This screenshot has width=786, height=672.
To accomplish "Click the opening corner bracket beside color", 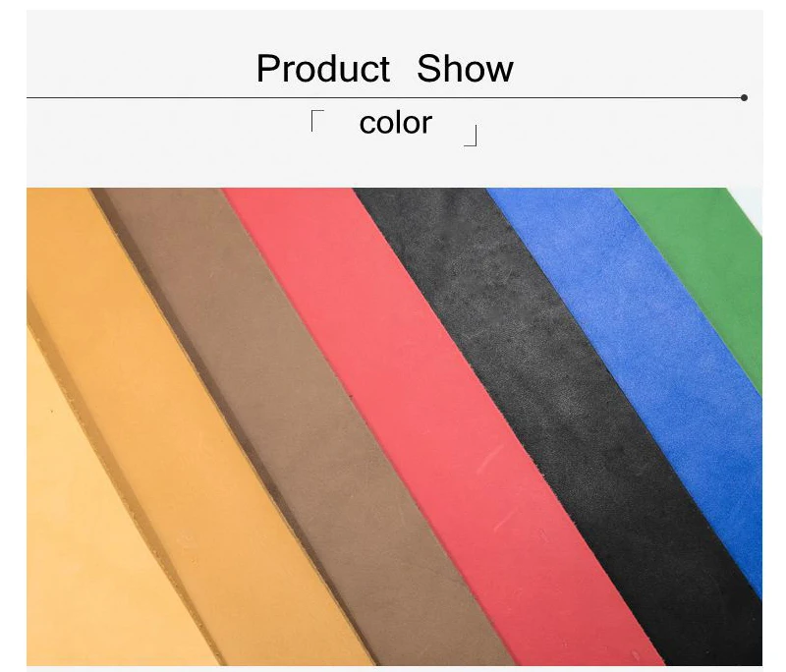I will (x=317, y=121).
